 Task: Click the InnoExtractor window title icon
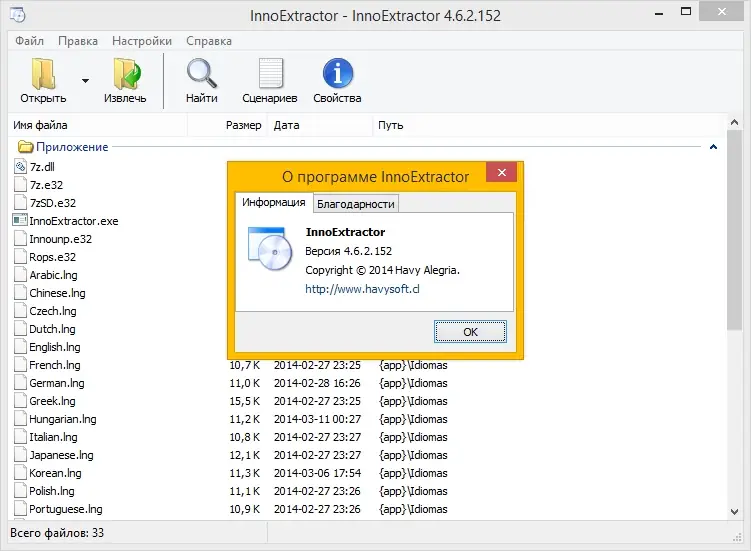[18, 15]
